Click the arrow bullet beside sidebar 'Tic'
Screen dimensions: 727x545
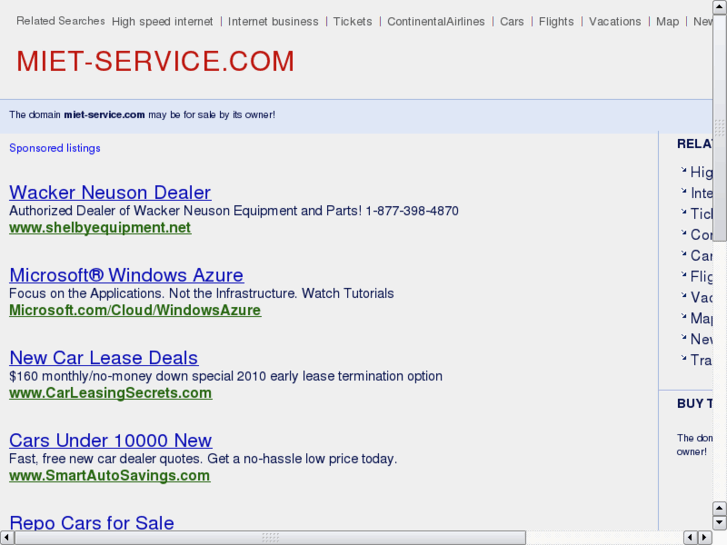pyautogui.click(x=683, y=212)
